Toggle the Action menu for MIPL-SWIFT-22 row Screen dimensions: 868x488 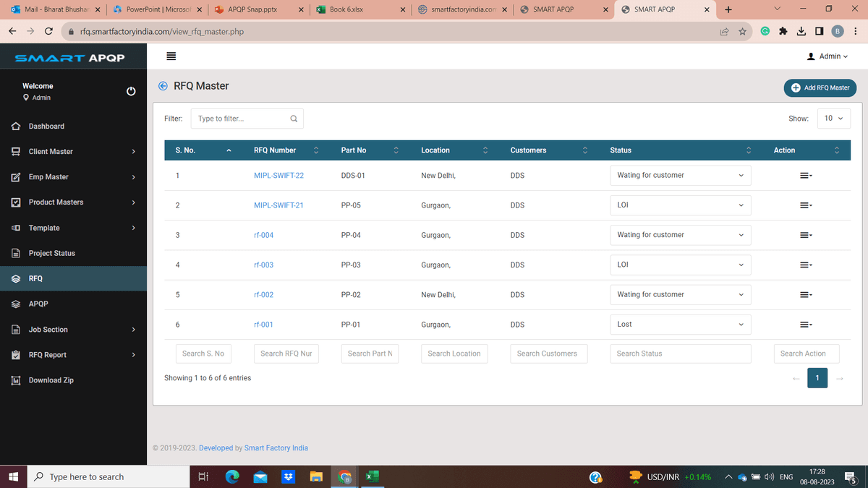click(x=805, y=175)
